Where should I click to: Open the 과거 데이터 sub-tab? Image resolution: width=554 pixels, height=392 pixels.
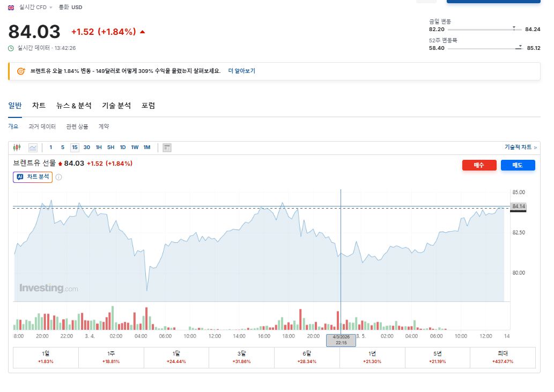coord(42,127)
